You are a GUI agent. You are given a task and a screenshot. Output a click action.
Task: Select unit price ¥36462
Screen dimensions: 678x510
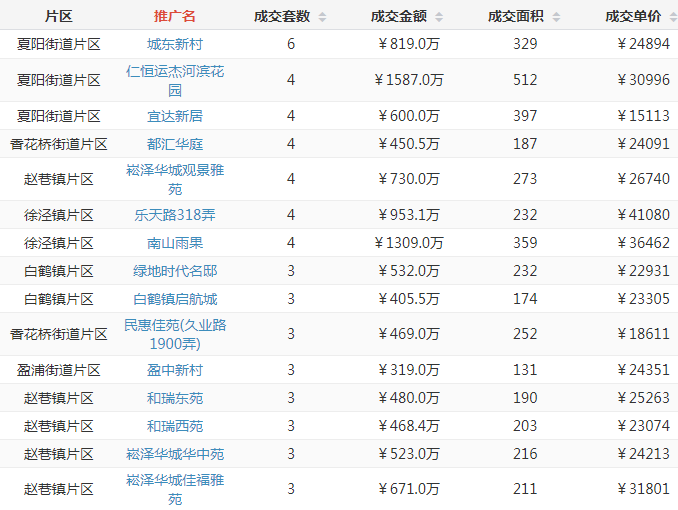point(643,243)
